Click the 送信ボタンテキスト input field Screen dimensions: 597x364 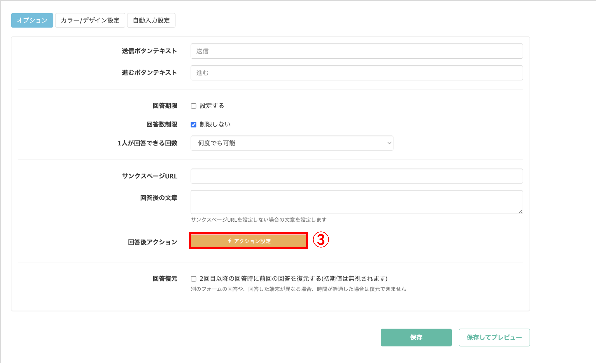[357, 51]
